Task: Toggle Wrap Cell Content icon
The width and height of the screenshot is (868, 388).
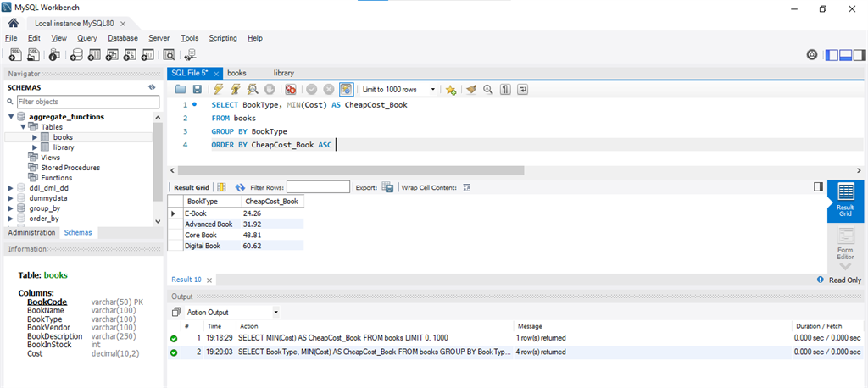Action: point(467,187)
